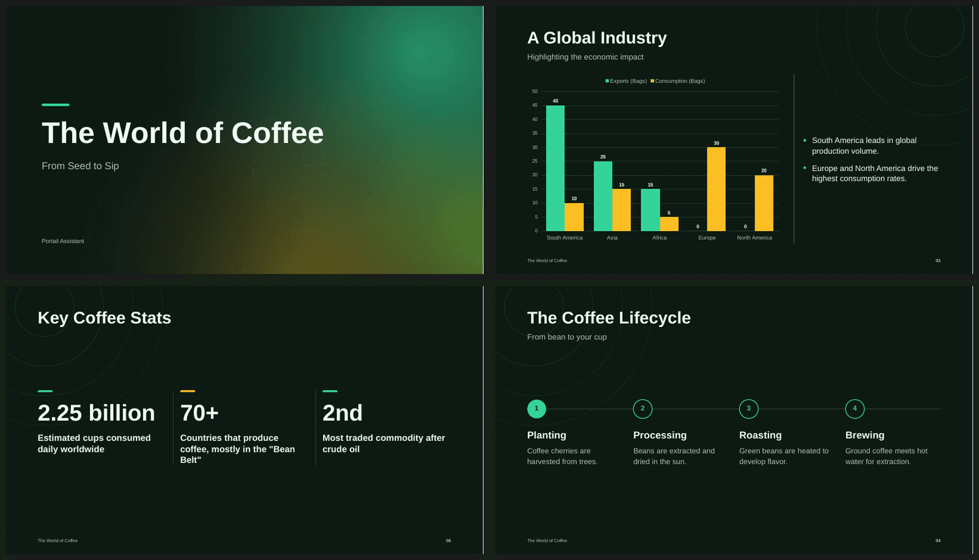The height and width of the screenshot is (560, 979).
Task: Click the "Africa" axis label
Action: pos(660,238)
